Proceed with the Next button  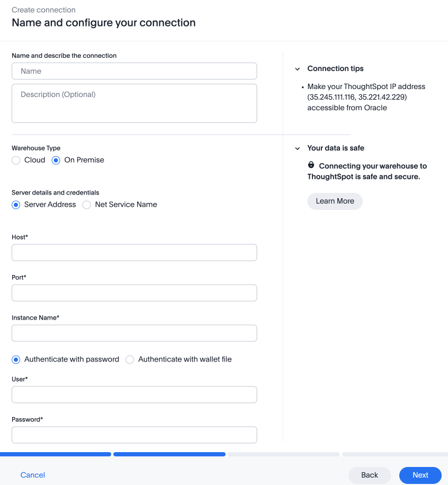click(420, 475)
